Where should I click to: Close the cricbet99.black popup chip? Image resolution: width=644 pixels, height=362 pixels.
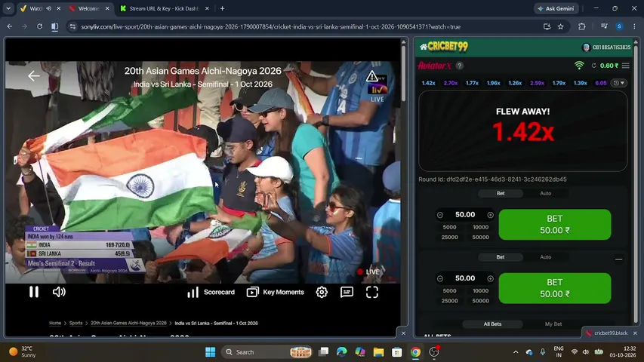[635, 333]
